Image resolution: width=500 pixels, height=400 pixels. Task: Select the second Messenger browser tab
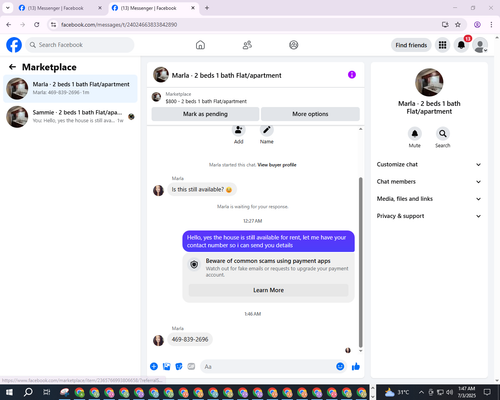coord(153,8)
